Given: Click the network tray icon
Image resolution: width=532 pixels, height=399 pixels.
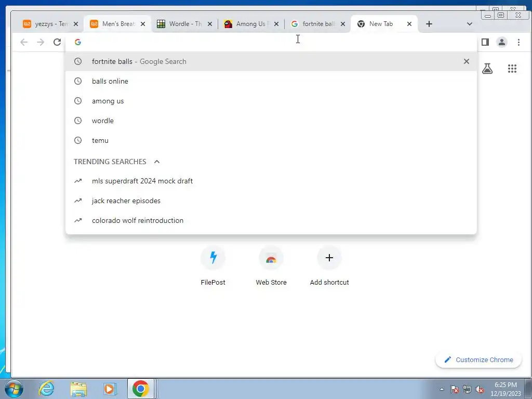Looking at the screenshot, I should click(x=467, y=389).
